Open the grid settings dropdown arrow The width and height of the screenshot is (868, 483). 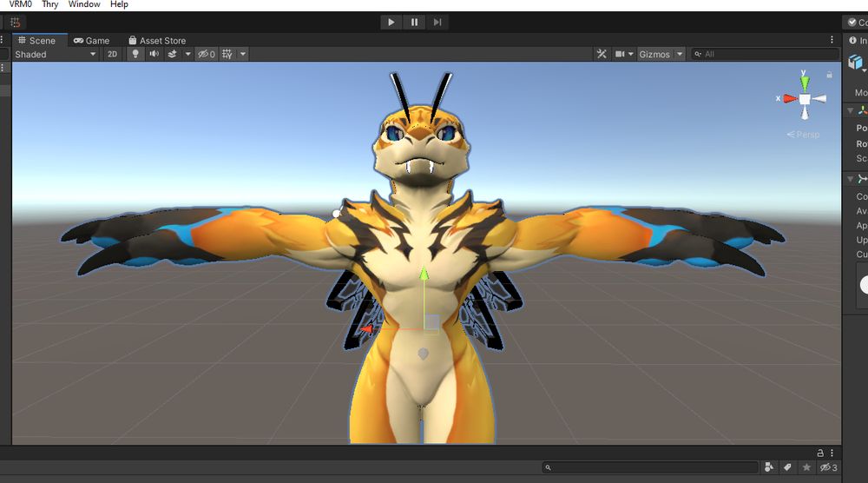click(x=242, y=54)
